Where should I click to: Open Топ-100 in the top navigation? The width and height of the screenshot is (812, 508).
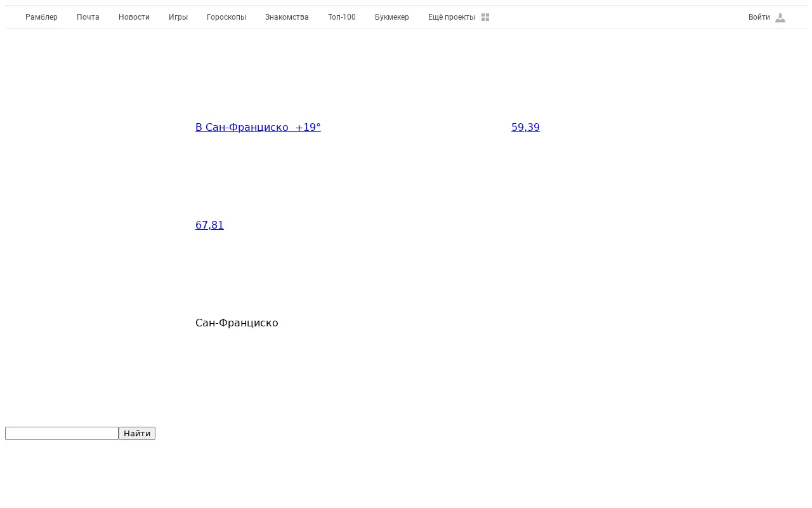342,17
